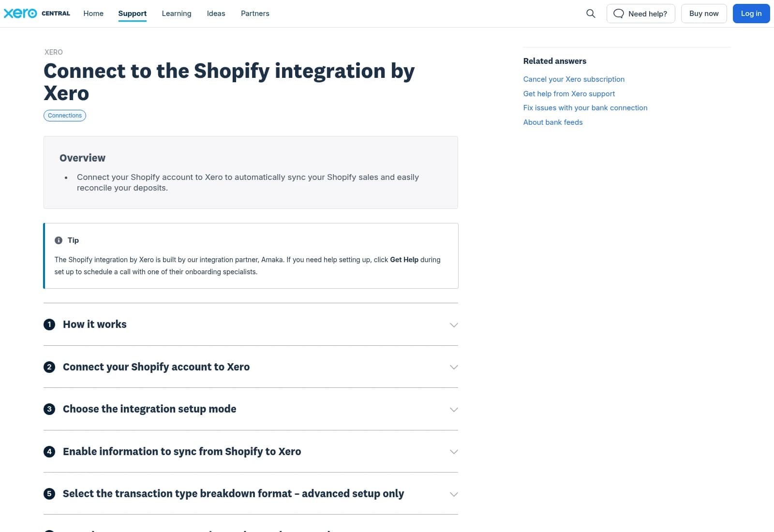Viewport: 774px width, 532px height.
Task: Click the Buy now button
Action: (704, 14)
